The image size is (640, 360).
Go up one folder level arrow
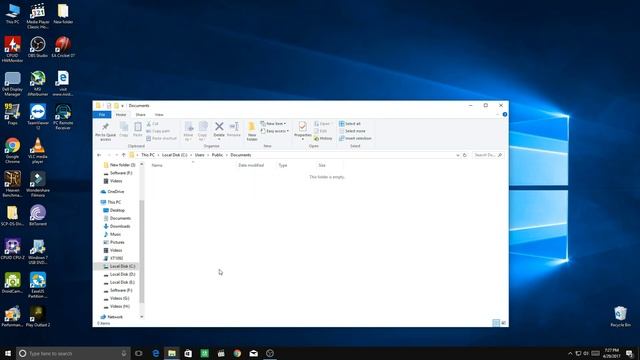[124, 155]
